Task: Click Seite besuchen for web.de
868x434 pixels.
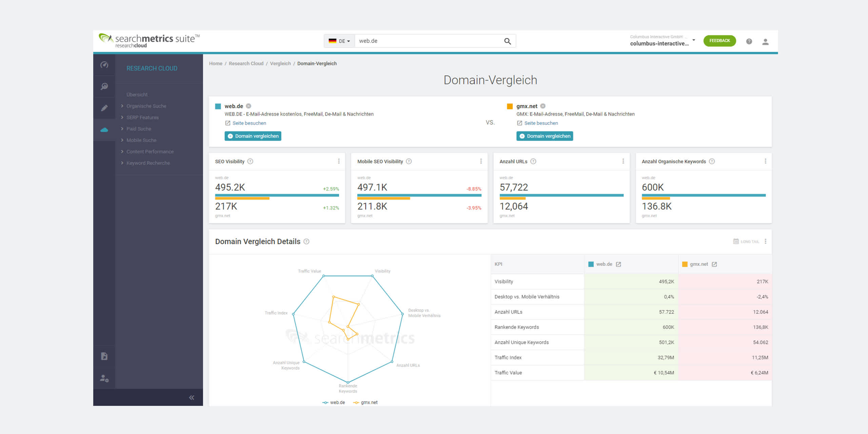Action: pos(245,123)
